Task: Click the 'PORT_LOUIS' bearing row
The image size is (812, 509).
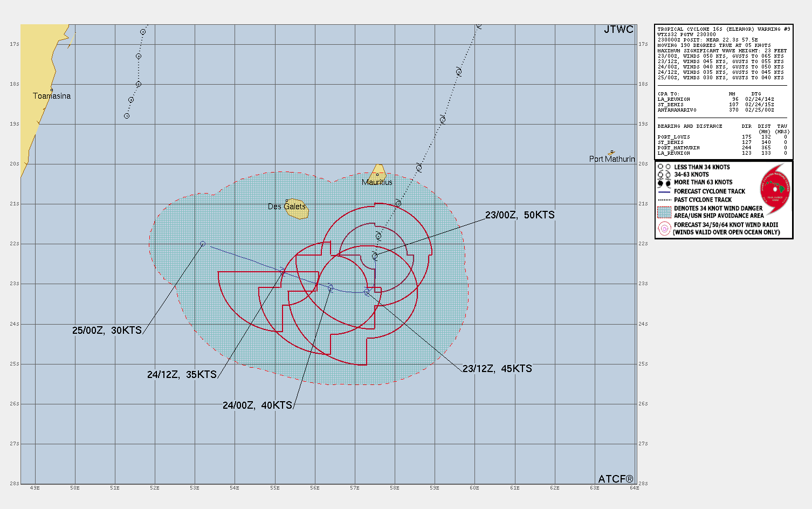Action: 722,137
